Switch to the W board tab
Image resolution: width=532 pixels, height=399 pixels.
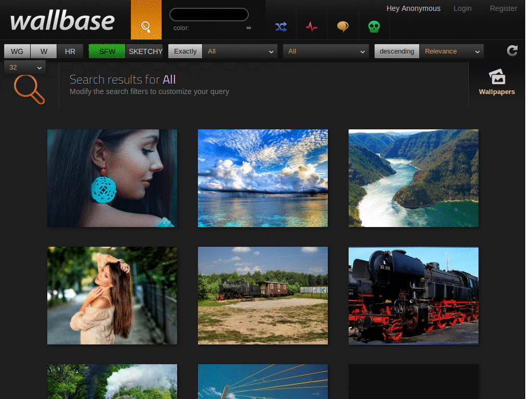(44, 51)
